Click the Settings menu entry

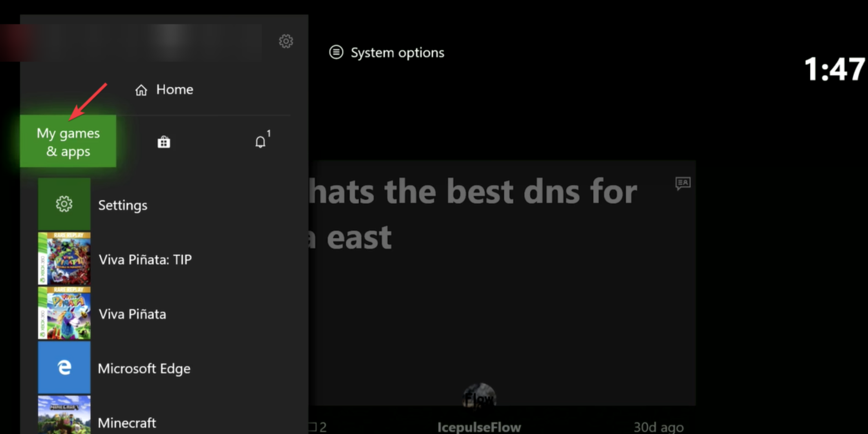tap(121, 204)
